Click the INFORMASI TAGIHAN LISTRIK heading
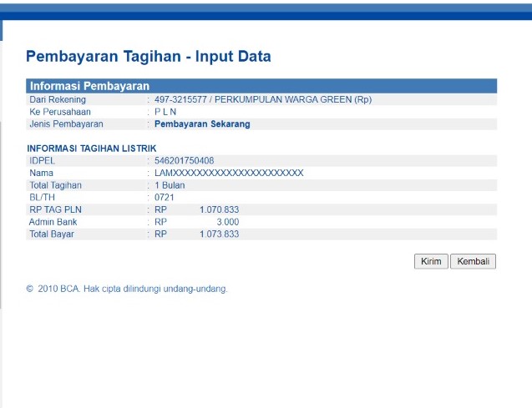The image size is (532, 408). pyautogui.click(x=92, y=149)
